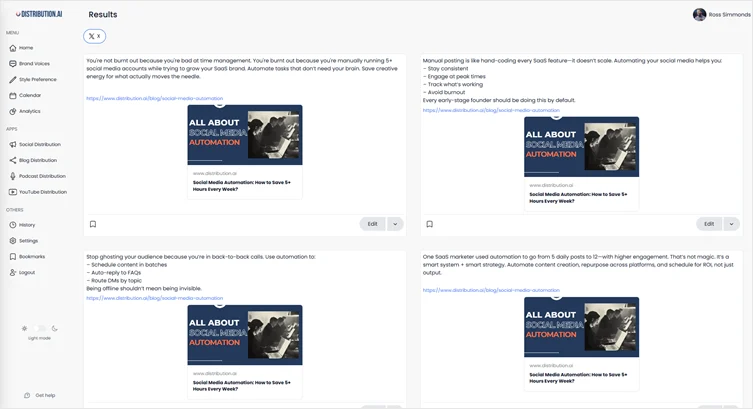
Task: Bookmark the burnout post in top-left card
Action: coord(93,224)
